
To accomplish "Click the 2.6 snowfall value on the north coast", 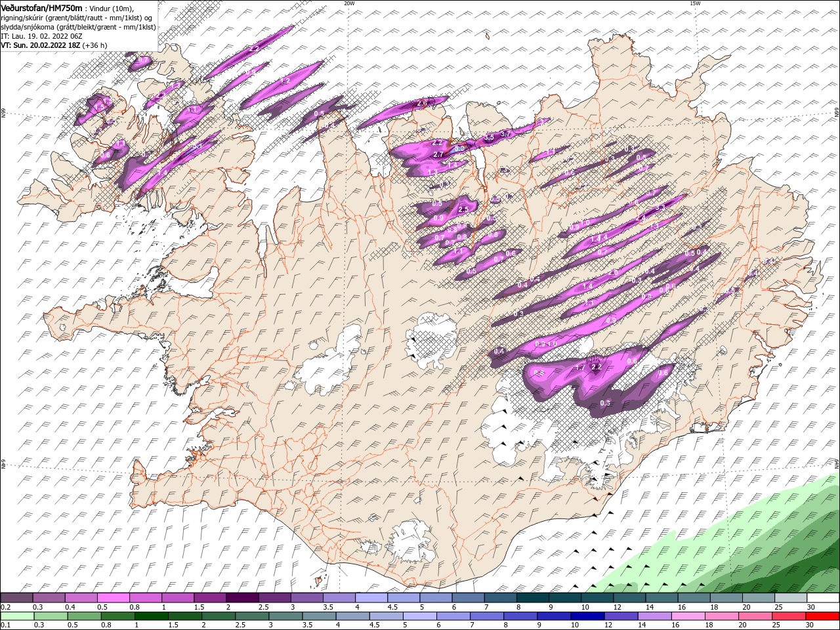I will (x=422, y=103).
